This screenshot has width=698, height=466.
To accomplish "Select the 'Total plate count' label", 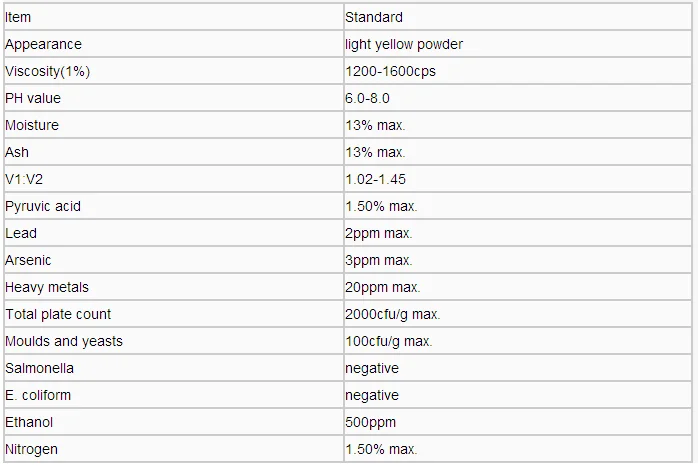I will pos(58,314).
